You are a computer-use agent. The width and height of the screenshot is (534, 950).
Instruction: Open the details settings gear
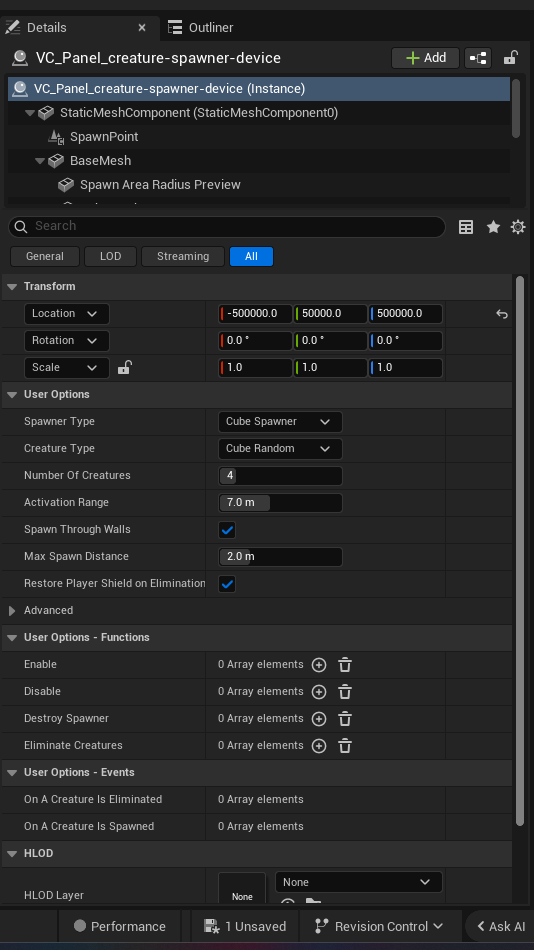pos(518,227)
